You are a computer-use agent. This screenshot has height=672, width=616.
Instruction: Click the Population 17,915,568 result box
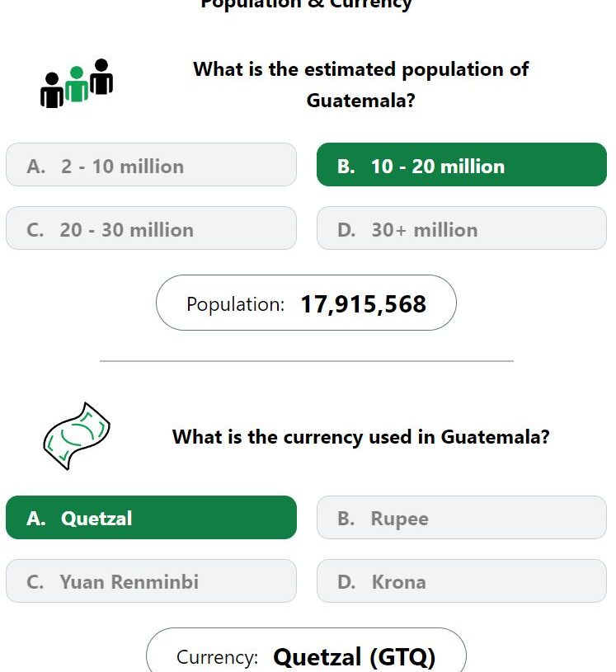click(x=306, y=303)
